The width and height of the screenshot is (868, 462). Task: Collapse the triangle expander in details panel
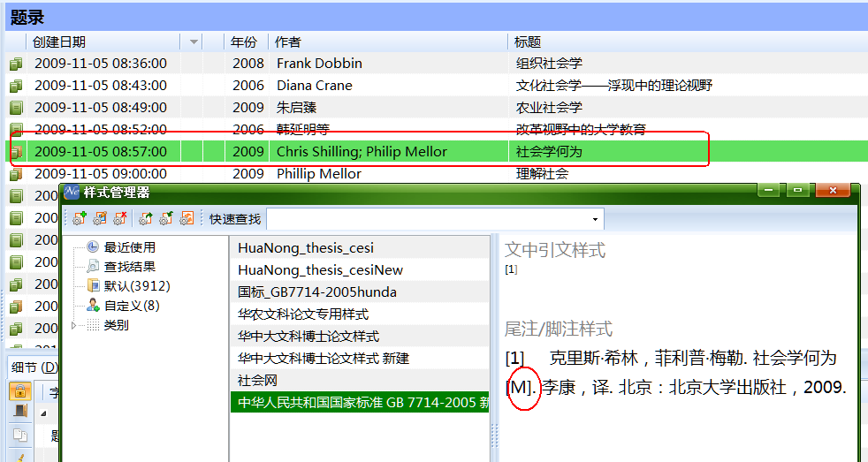coord(43,413)
